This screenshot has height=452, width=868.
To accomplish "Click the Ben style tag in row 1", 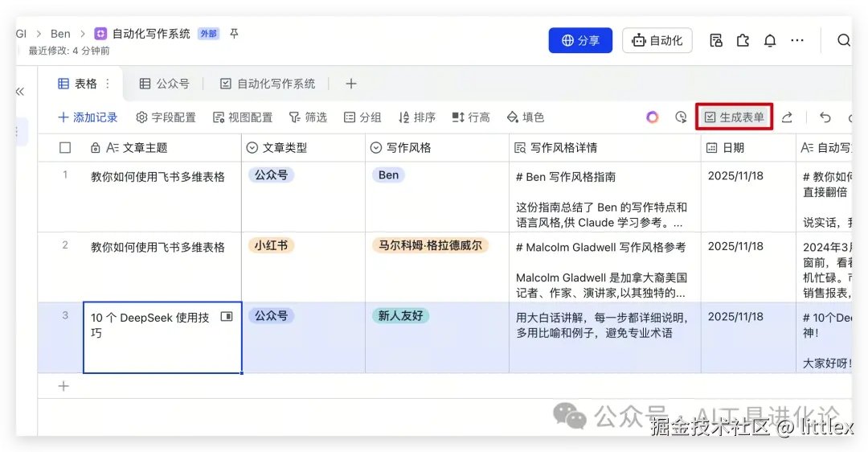I will click(389, 175).
